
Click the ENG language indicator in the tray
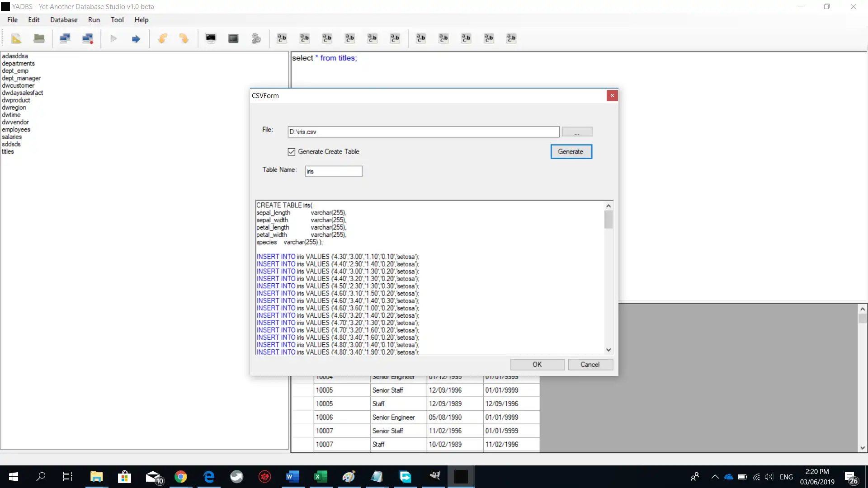tap(786, 477)
